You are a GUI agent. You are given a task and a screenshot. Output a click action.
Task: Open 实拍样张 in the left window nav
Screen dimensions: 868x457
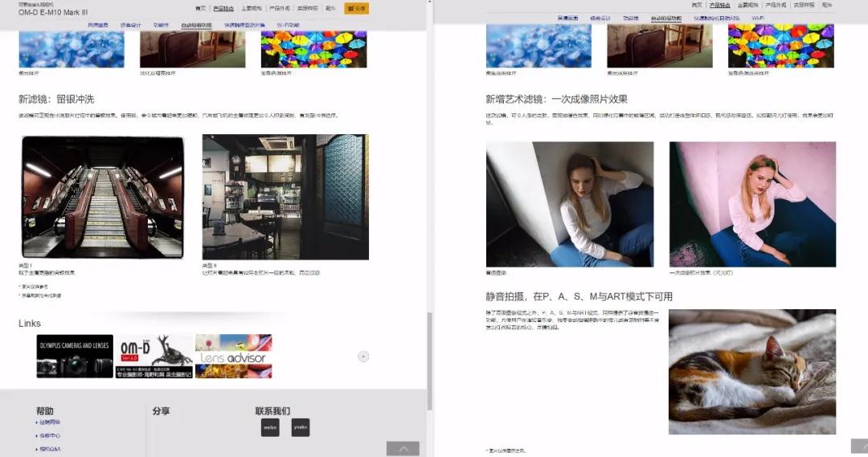[x=307, y=8]
